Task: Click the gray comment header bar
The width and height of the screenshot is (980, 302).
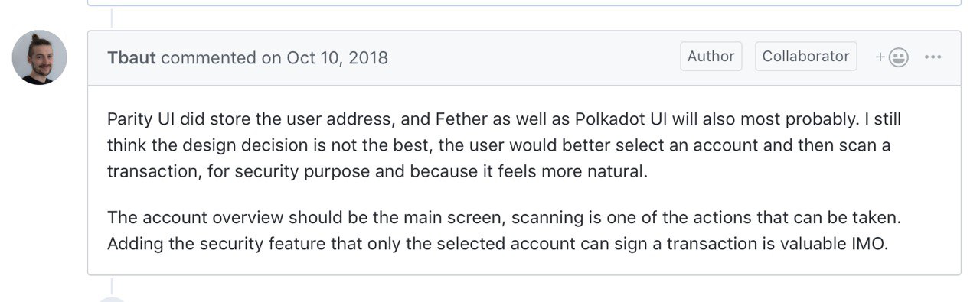Action: [524, 58]
